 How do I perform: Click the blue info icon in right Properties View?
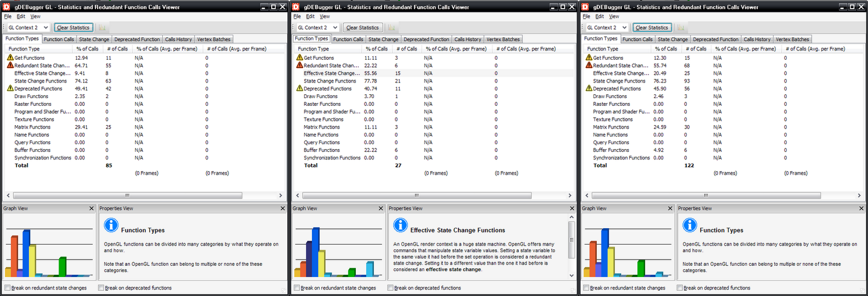pos(690,224)
